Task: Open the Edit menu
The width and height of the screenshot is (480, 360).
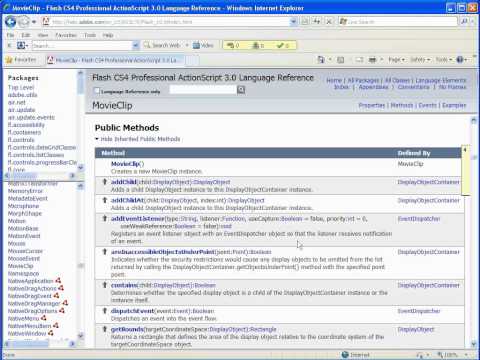Action: (x=26, y=35)
